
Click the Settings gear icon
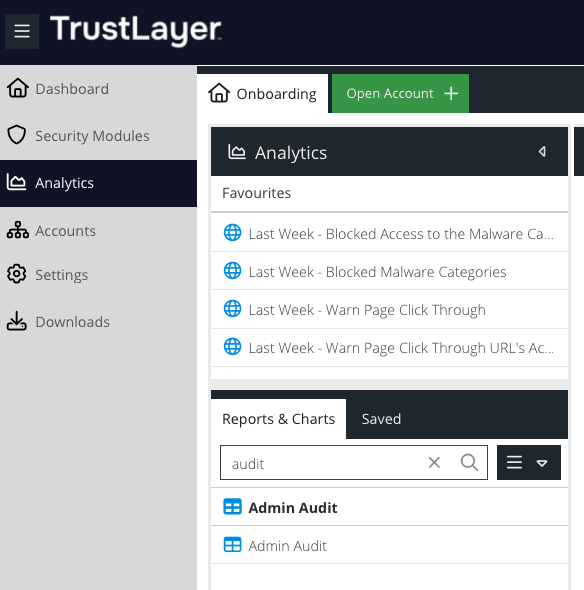click(x=17, y=274)
